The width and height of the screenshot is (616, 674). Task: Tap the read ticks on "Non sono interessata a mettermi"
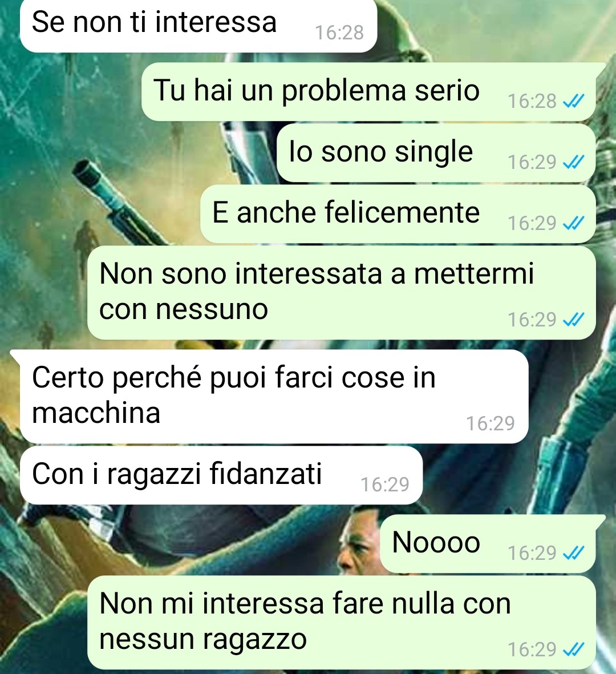pyautogui.click(x=573, y=320)
